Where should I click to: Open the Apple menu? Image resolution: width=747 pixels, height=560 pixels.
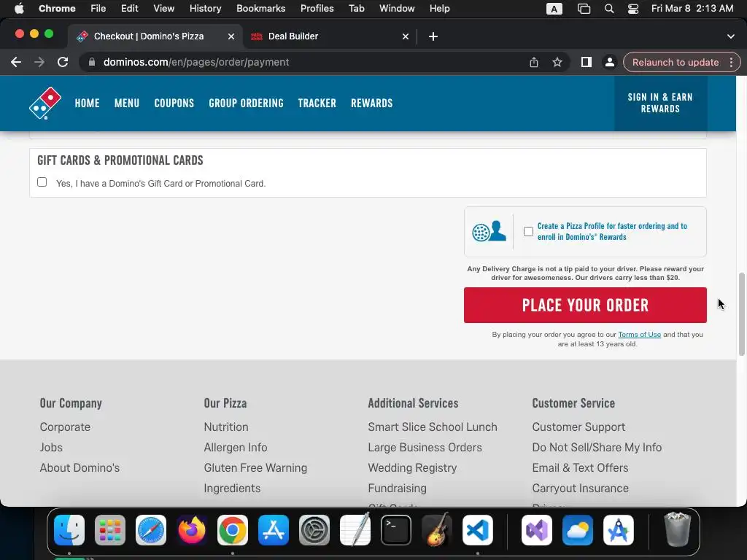point(19,9)
